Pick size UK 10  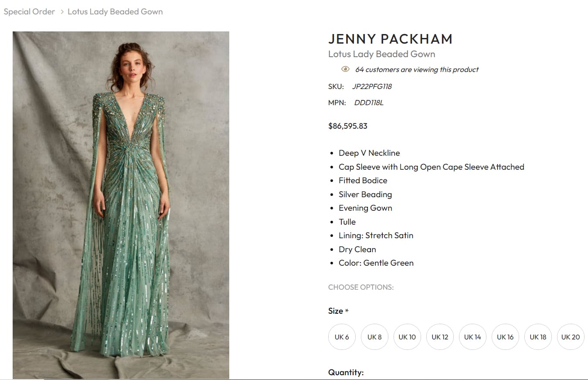pos(407,337)
